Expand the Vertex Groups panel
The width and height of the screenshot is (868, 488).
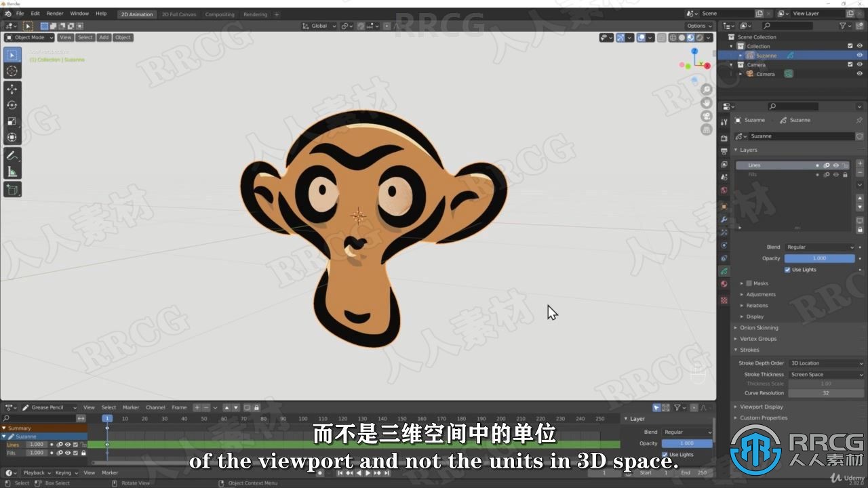[758, 339]
